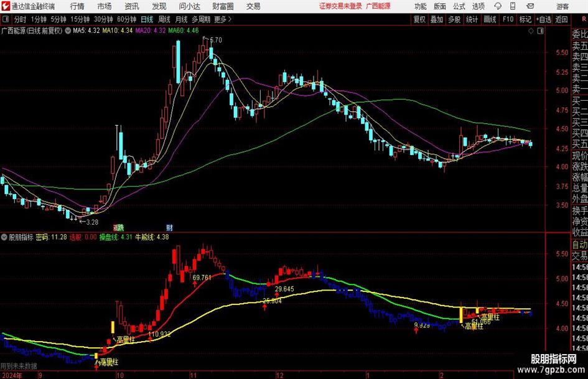The height and width of the screenshot is (379, 588).
Task: Toggle the left panel icon beside 分时
Action: (6, 19)
